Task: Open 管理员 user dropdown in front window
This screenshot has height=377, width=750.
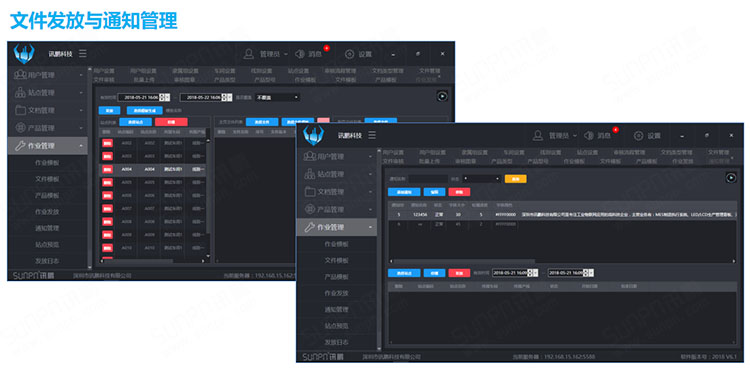Action: [555, 136]
